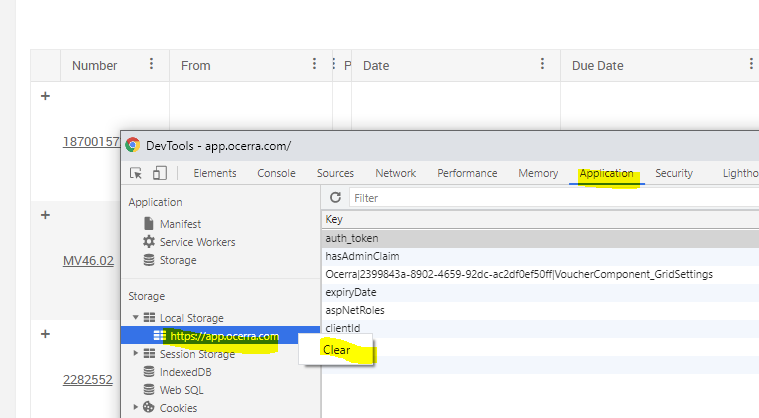Open invoice link MV46.02
The height and width of the screenshot is (418, 759).
pos(88,261)
